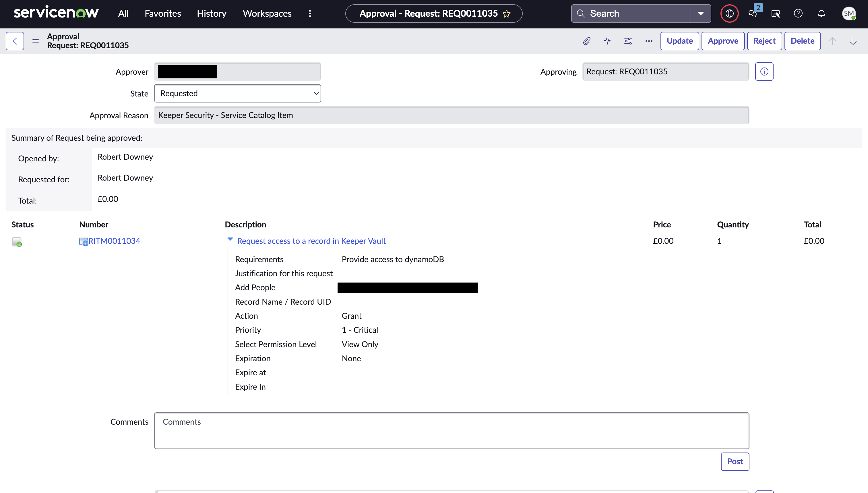Image resolution: width=868 pixels, height=493 pixels.
Task: Open the RITM0011034 requested item link
Action: (x=114, y=241)
